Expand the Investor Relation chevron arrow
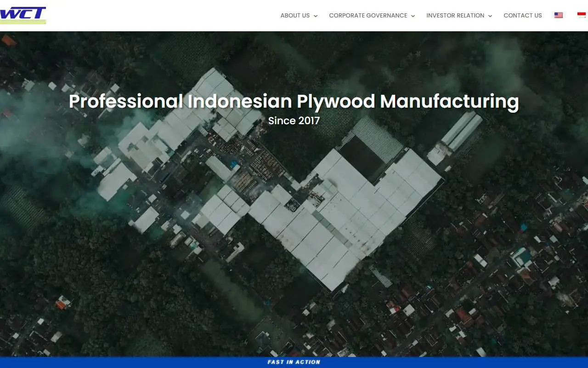This screenshot has height=368, width=588. (490, 16)
